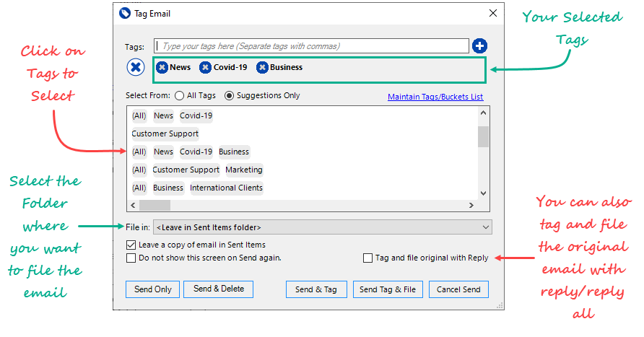Click the Send Tag & File button
Screen dimensions: 644x337
pyautogui.click(x=388, y=289)
